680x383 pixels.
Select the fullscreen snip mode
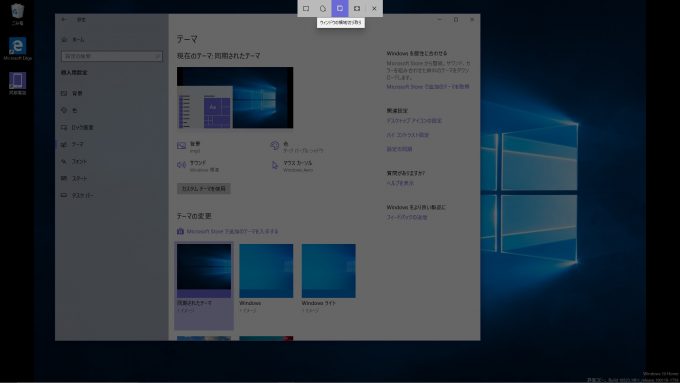point(357,8)
